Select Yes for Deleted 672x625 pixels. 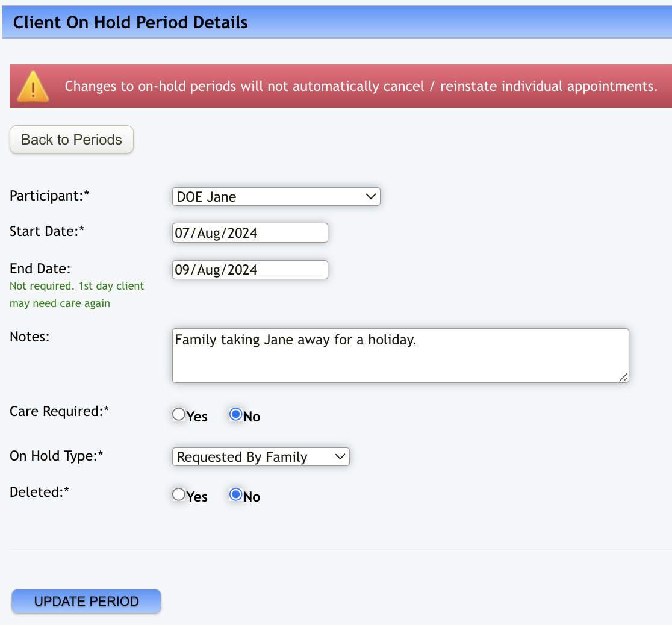tap(179, 494)
